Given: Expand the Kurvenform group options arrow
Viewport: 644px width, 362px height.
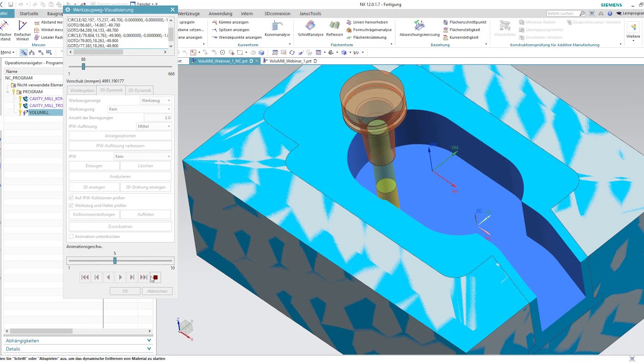Looking at the screenshot, I should (289, 44).
